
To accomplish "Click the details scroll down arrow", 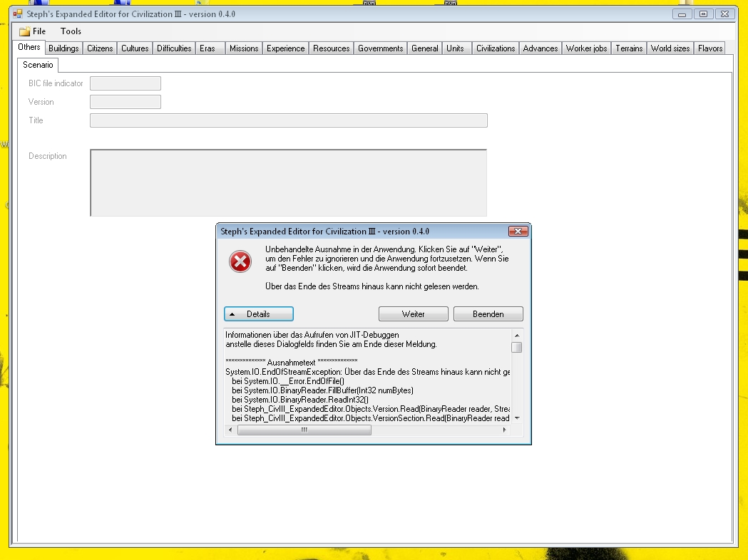I will pos(517,418).
